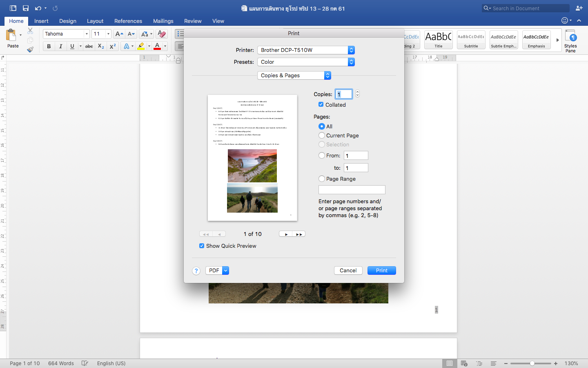Viewport: 588px width, 368px height.
Task: Open the Mailings ribbon tab
Action: click(x=163, y=21)
